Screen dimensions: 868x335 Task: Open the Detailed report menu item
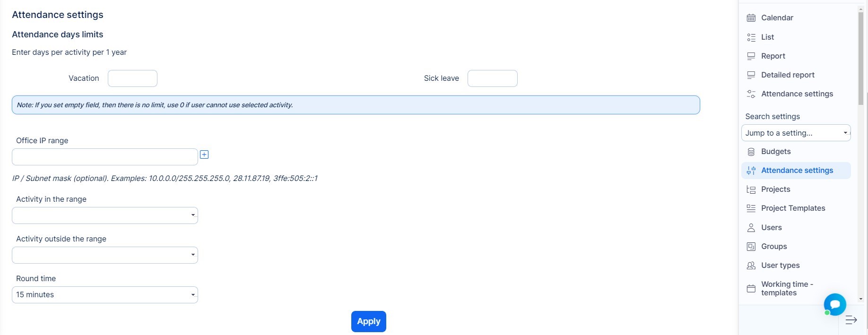pyautogui.click(x=788, y=75)
